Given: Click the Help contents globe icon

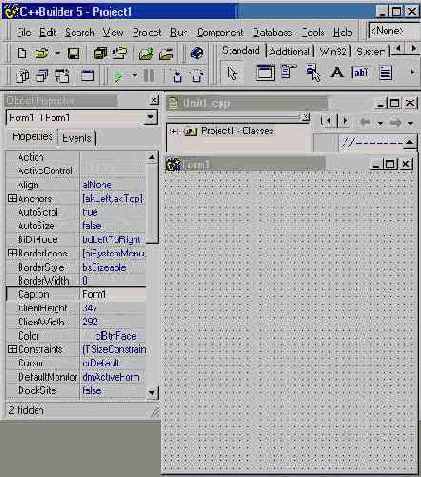Looking at the screenshot, I should click(x=197, y=53).
